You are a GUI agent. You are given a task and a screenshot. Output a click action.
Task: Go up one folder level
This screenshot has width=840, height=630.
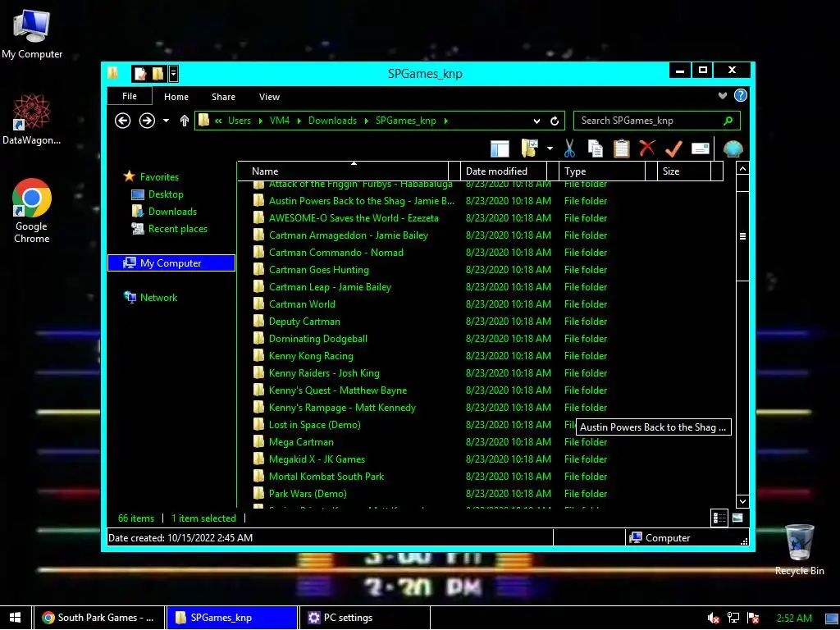tap(185, 121)
